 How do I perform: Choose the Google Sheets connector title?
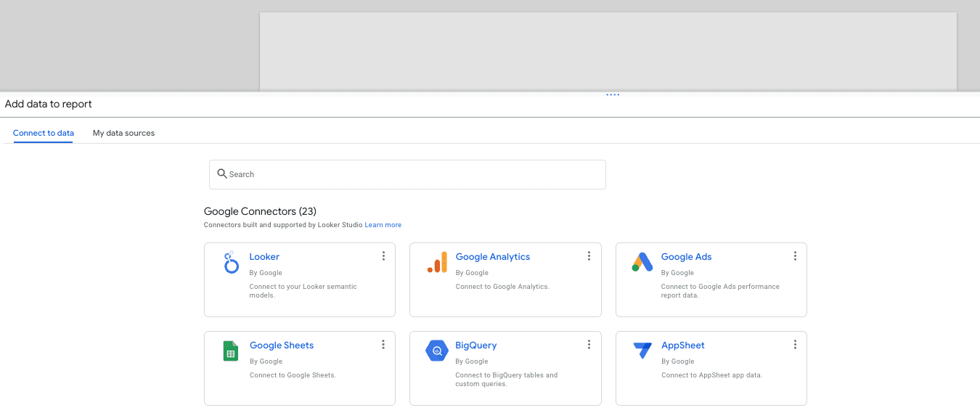[x=282, y=345]
